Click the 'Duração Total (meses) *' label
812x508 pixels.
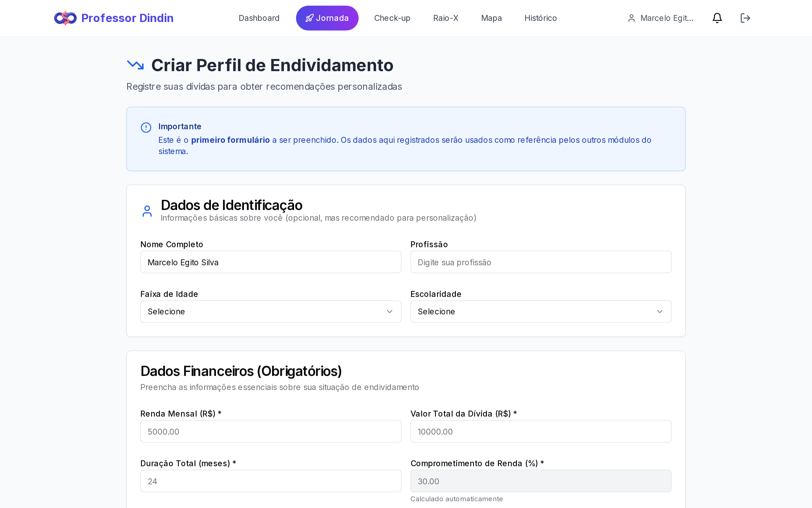[x=188, y=463]
